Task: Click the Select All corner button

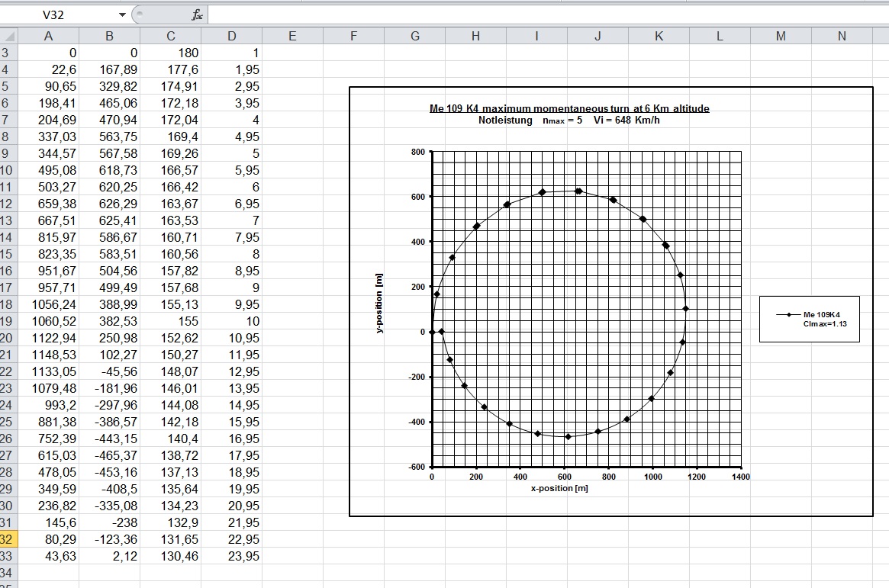Action: (x=9, y=37)
